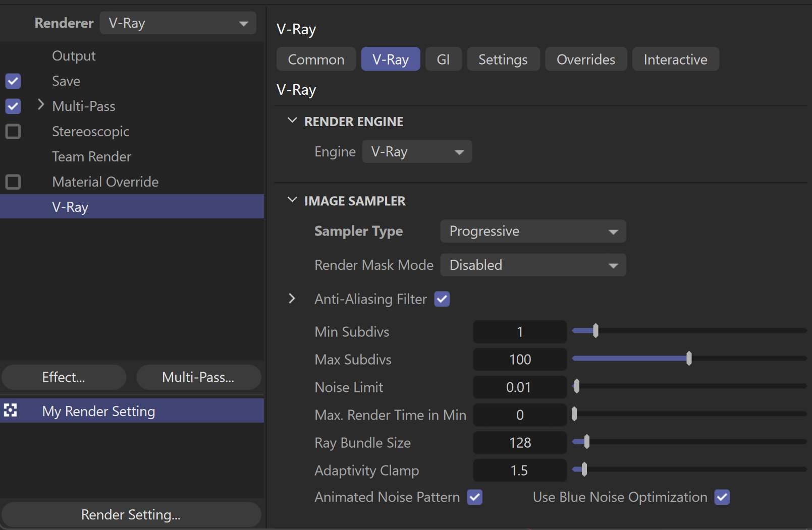This screenshot has width=812, height=530.
Task: Click the Render Setting... button
Action: [131, 514]
